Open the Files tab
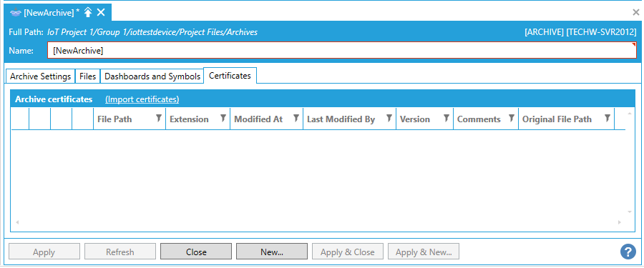The image size is (644, 268). 88,76
